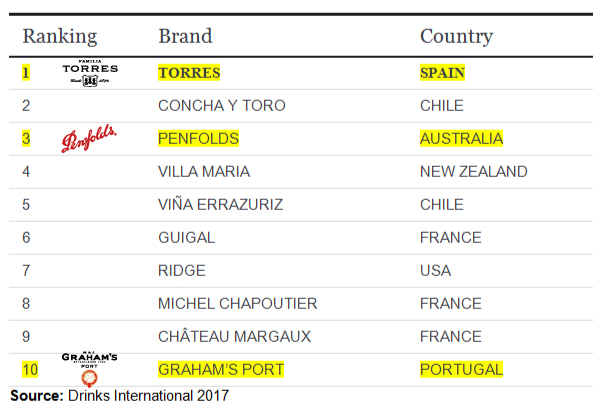Select the highlighted TORRES brand name
This screenshot has height=413, width=608.
(x=189, y=73)
